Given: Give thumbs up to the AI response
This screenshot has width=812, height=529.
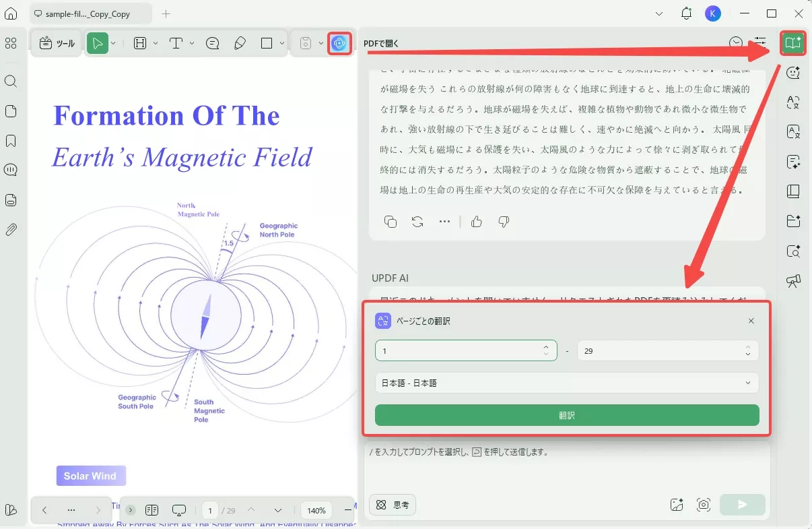Looking at the screenshot, I should tap(476, 221).
